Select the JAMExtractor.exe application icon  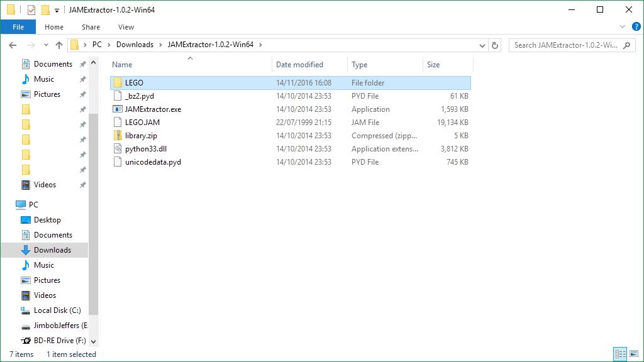(x=118, y=109)
